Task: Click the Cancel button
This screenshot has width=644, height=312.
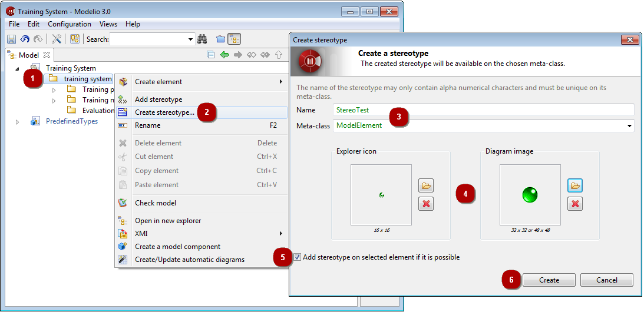Action: click(607, 280)
